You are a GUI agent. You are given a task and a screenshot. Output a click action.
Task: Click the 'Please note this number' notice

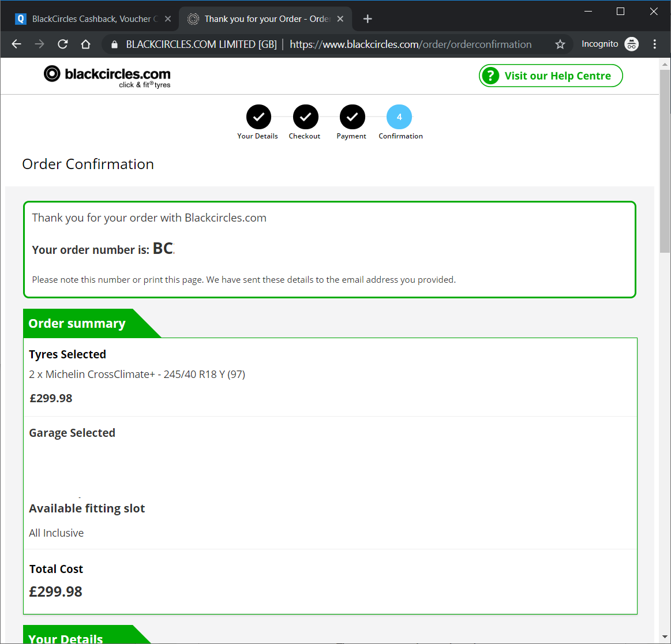[x=244, y=280]
